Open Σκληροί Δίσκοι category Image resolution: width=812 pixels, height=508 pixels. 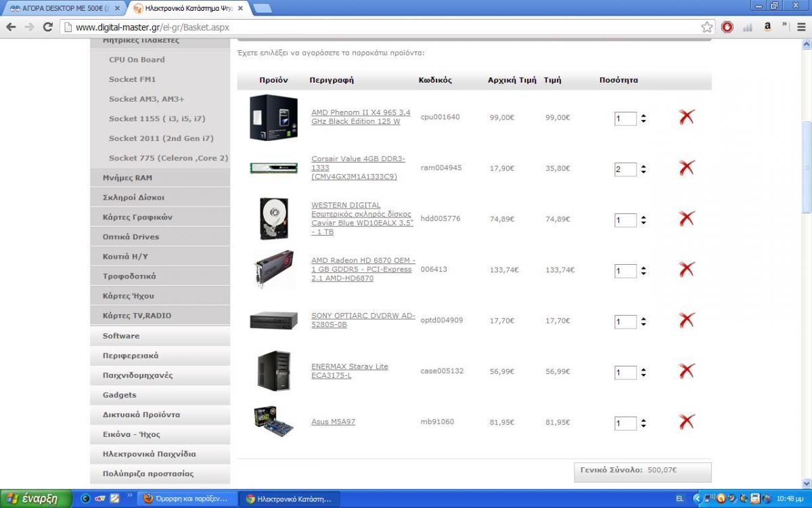pyautogui.click(x=160, y=197)
